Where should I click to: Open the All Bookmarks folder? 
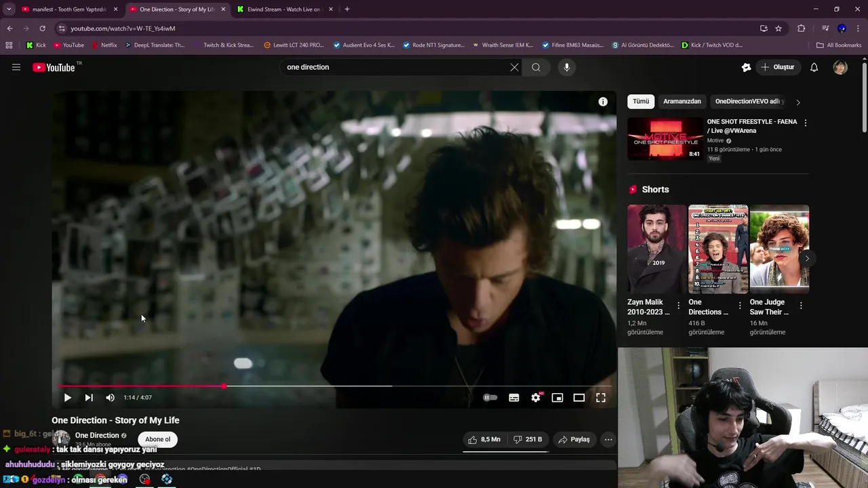click(839, 45)
